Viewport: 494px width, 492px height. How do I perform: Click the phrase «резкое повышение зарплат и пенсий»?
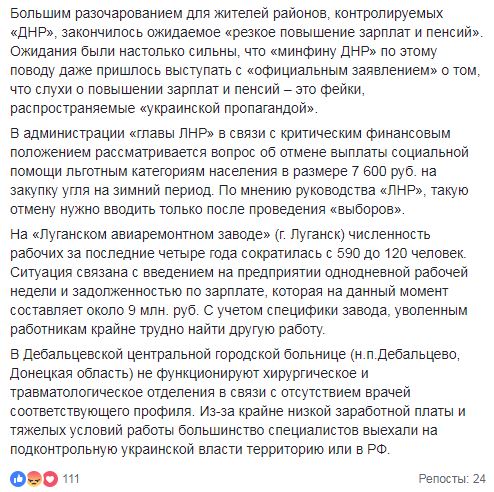pos(352,33)
